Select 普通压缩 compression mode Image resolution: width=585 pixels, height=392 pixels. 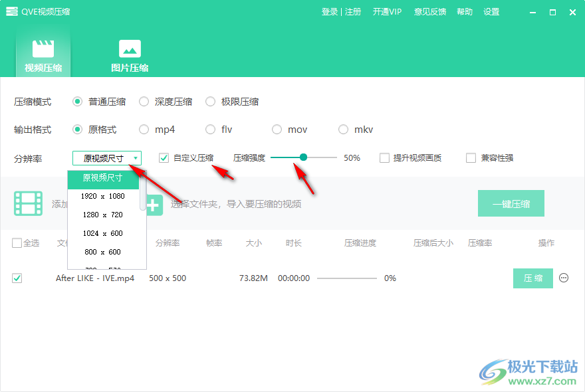tap(77, 102)
